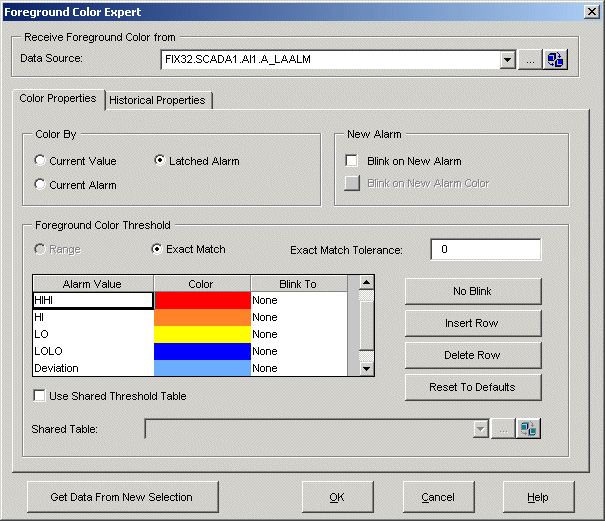The height and width of the screenshot is (521, 605).
Task: Click the threshold table scroll up arrow
Action: coord(367,282)
